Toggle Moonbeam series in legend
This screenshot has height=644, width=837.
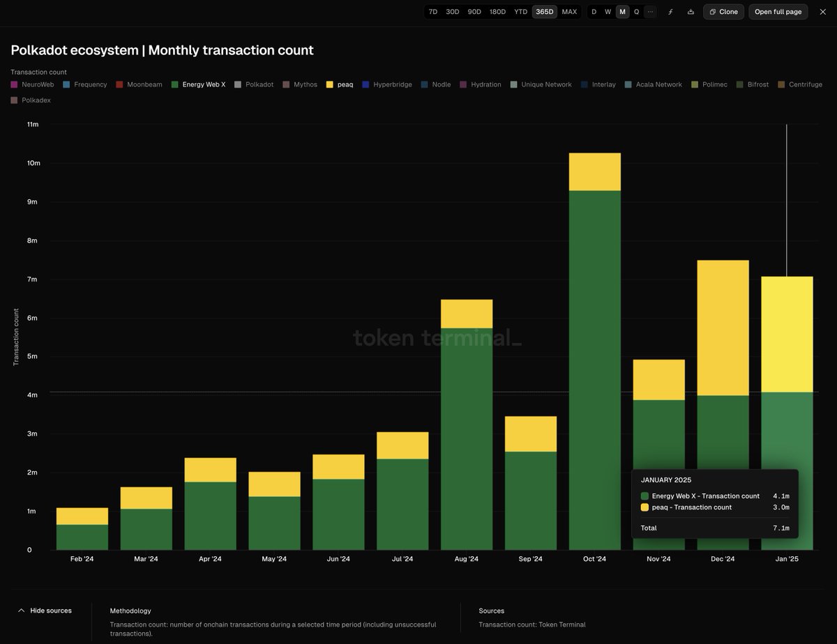139,84
